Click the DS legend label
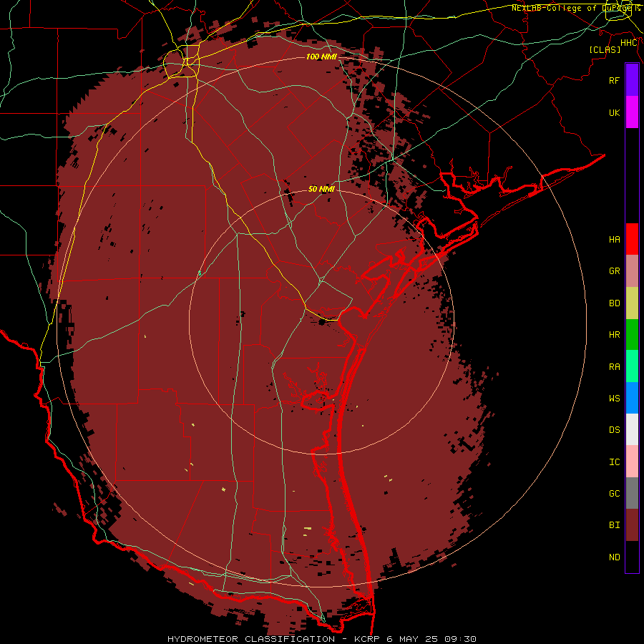 coord(614,429)
